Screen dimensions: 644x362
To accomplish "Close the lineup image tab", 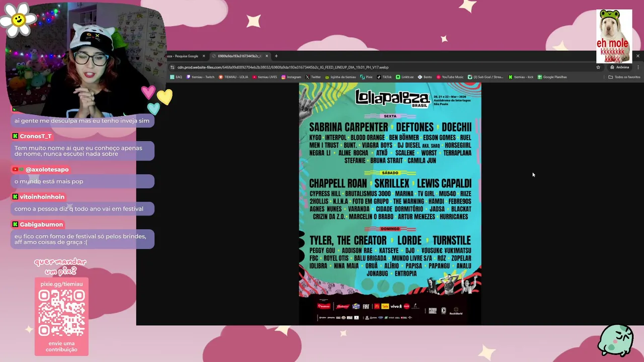I will (267, 56).
